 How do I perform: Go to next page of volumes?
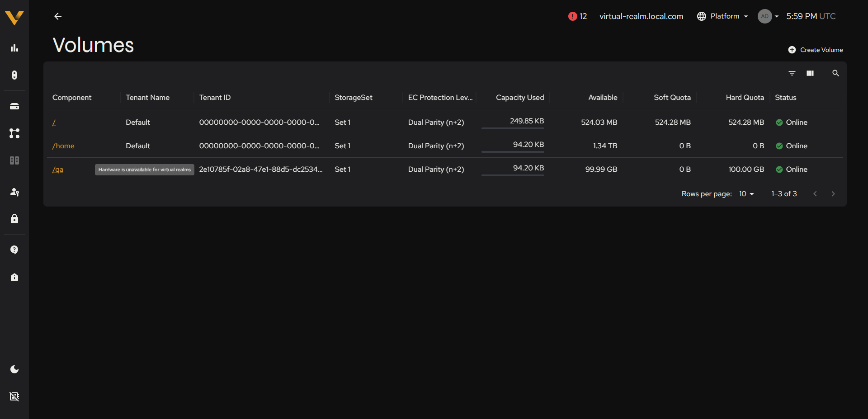(833, 194)
